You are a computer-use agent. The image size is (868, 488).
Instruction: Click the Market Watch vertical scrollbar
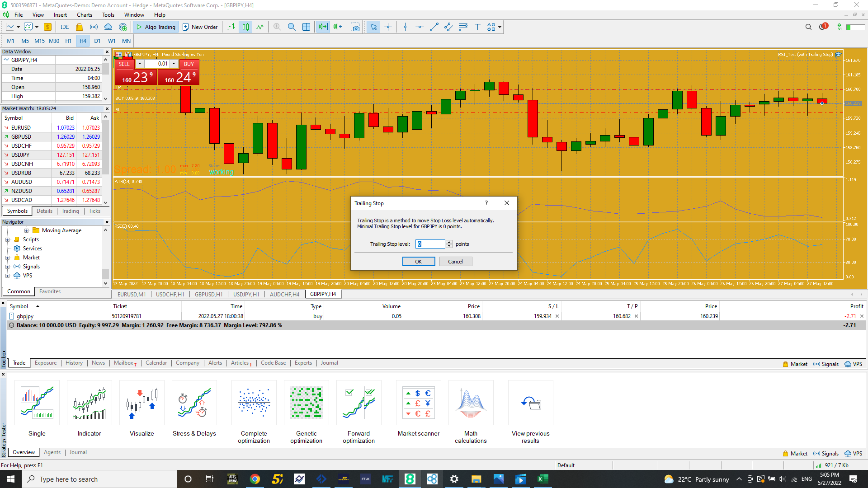pyautogui.click(x=106, y=160)
